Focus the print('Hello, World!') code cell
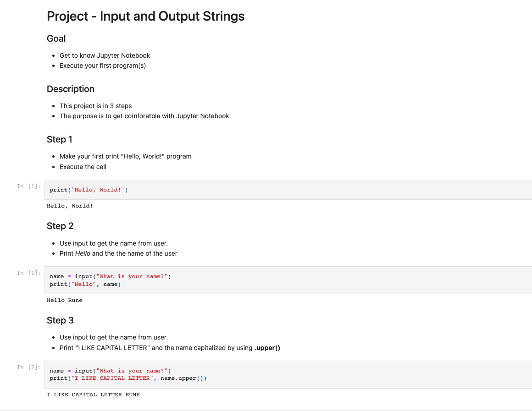 pyautogui.click(x=288, y=190)
